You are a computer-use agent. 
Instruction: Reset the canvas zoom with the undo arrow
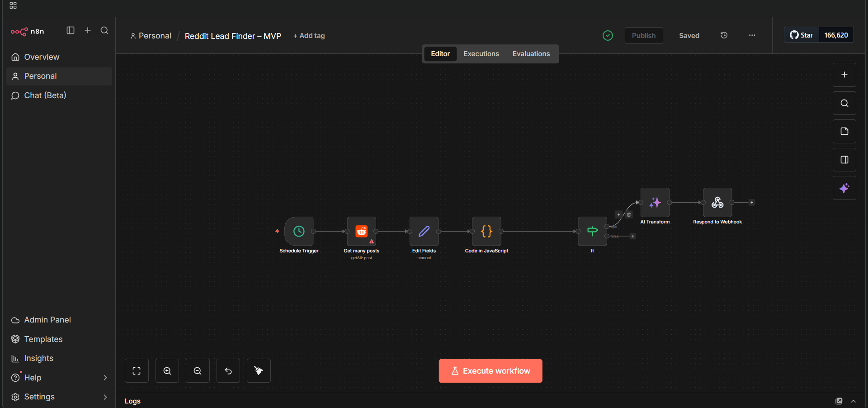[228, 371]
